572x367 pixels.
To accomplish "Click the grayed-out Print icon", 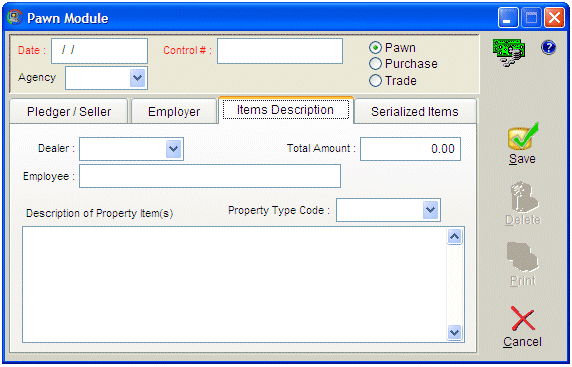I will (522, 258).
